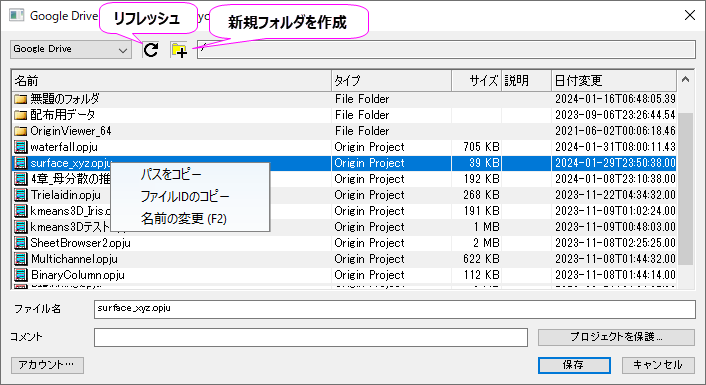Select the Trielaidin.opju file name
Viewport: 706px width, 385px height.
(66, 195)
